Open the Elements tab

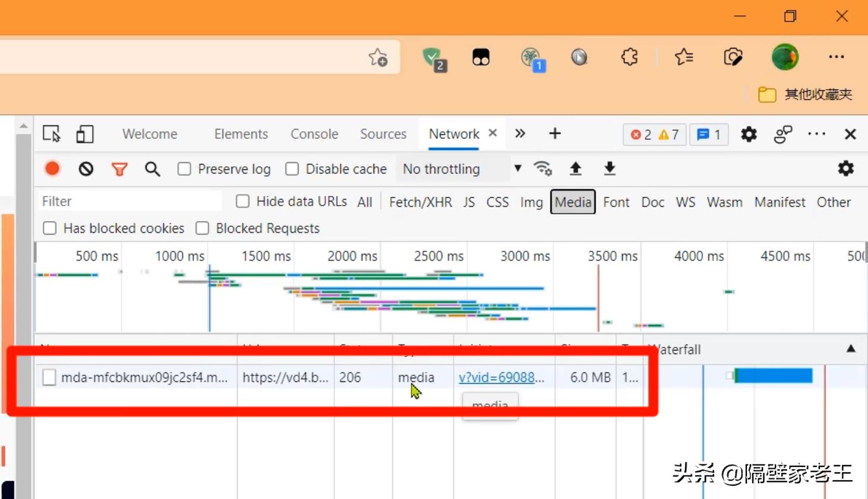pyautogui.click(x=241, y=134)
